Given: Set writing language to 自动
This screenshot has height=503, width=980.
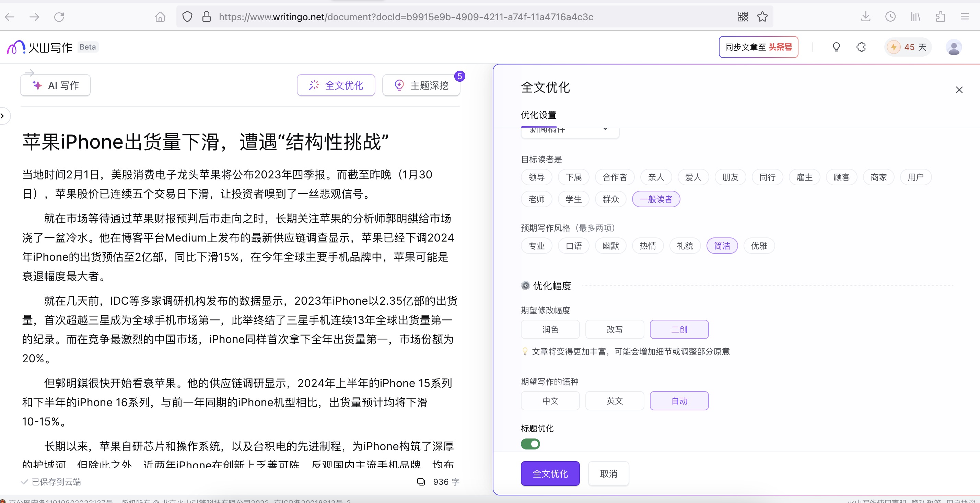Looking at the screenshot, I should (x=679, y=401).
